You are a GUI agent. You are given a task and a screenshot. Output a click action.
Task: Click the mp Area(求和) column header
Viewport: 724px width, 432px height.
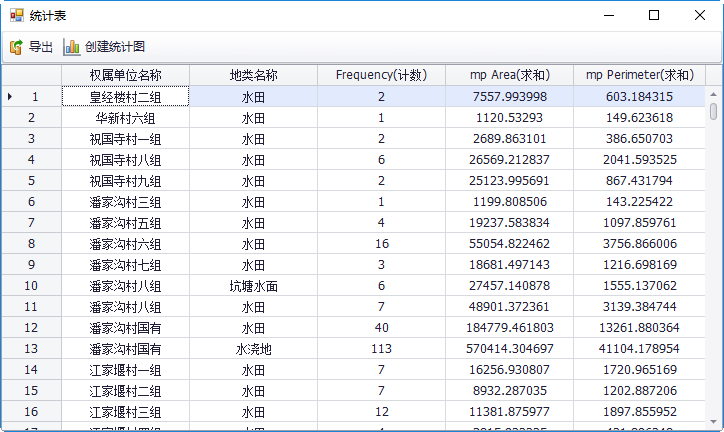pyautogui.click(x=509, y=75)
